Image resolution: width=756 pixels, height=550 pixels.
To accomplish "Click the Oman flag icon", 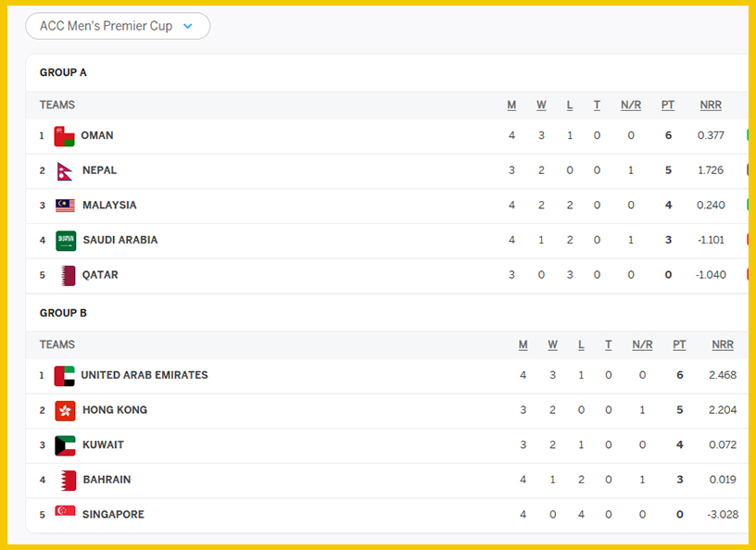I will pyautogui.click(x=64, y=136).
